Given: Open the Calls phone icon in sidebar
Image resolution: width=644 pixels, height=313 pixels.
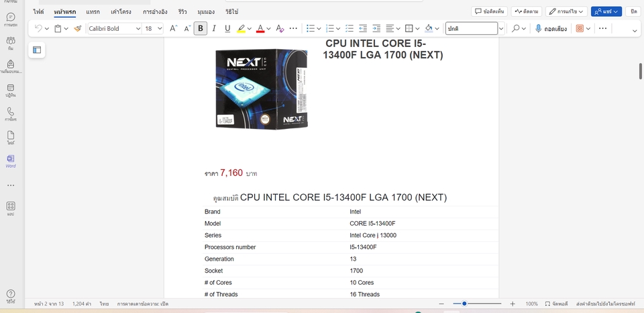Looking at the screenshot, I should [x=11, y=114].
